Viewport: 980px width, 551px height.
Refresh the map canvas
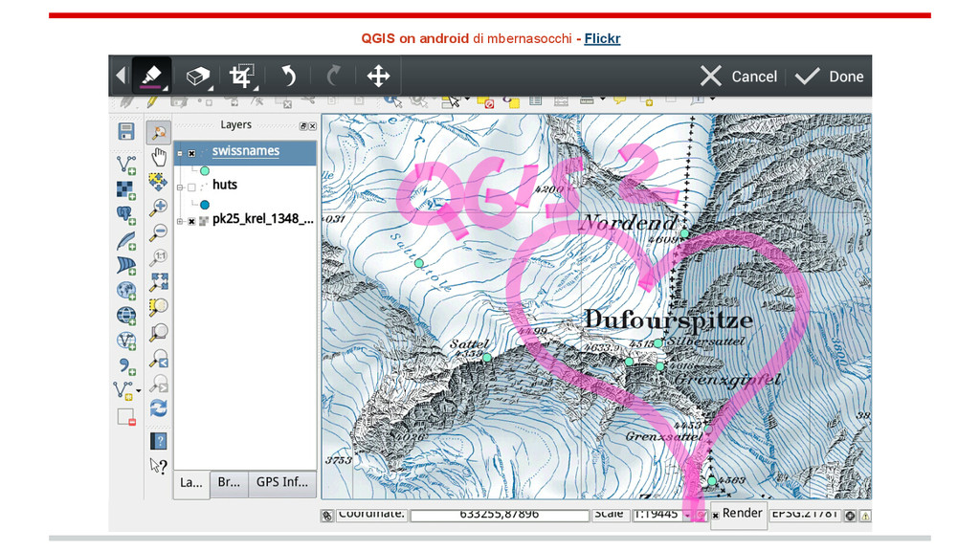(159, 408)
